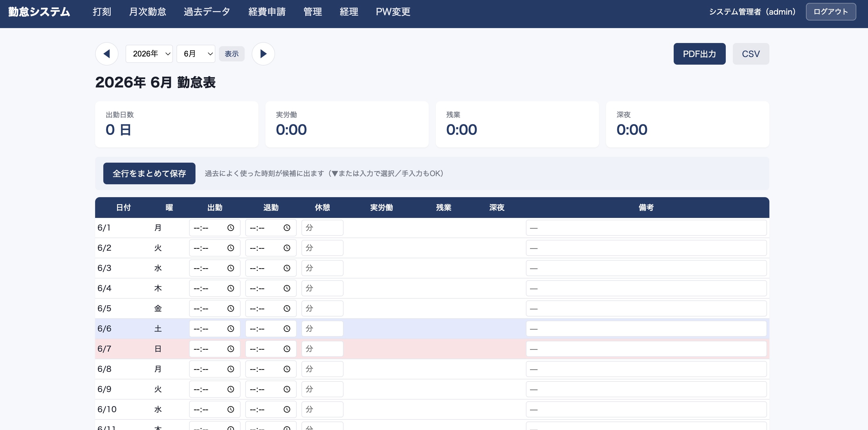Click 全行をまとめて保存 button
Image resolution: width=868 pixels, height=430 pixels.
coord(149,173)
